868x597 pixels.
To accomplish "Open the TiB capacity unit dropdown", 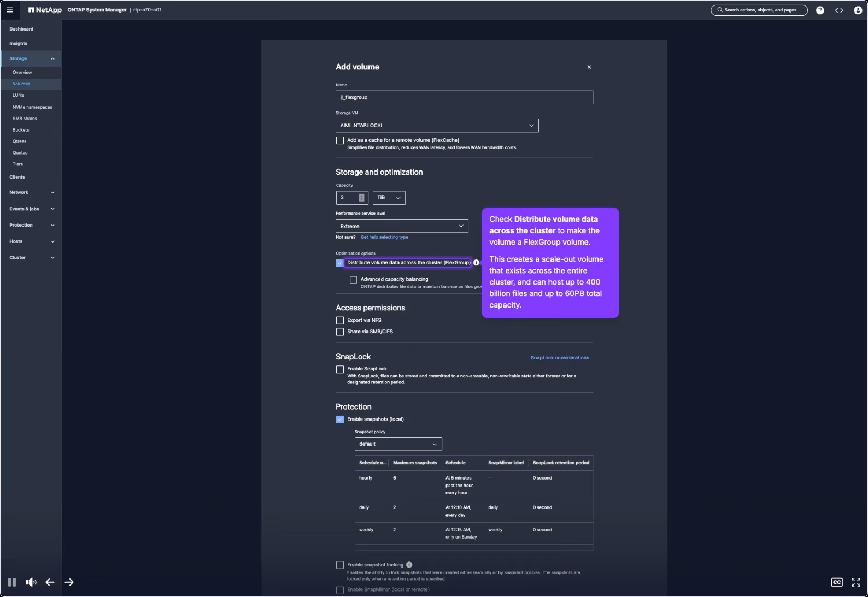I will (389, 198).
